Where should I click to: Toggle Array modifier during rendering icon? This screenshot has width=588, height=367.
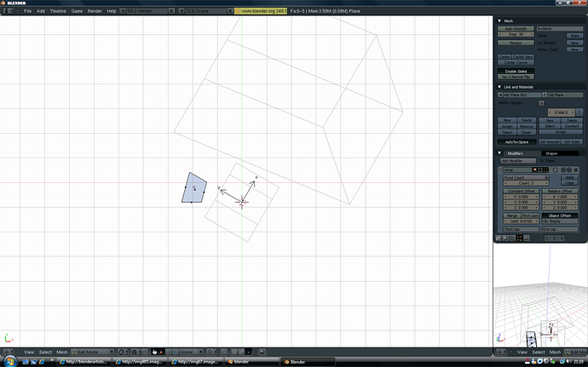tap(535, 170)
